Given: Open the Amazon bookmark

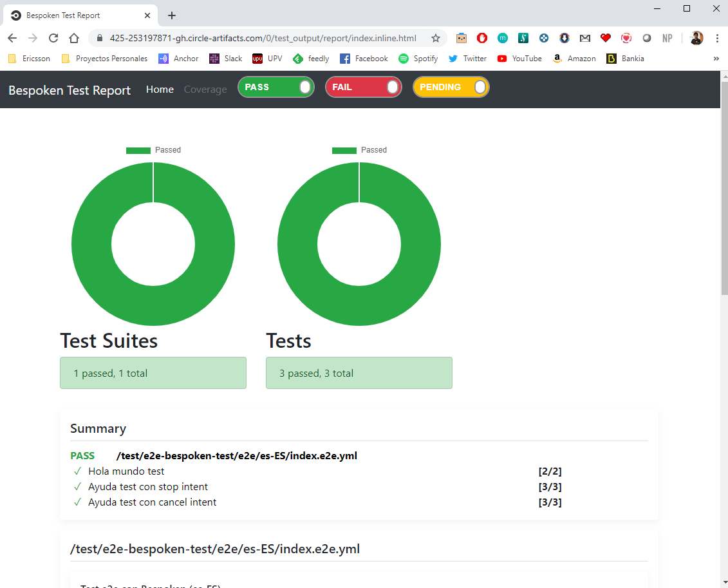Looking at the screenshot, I should click(574, 59).
